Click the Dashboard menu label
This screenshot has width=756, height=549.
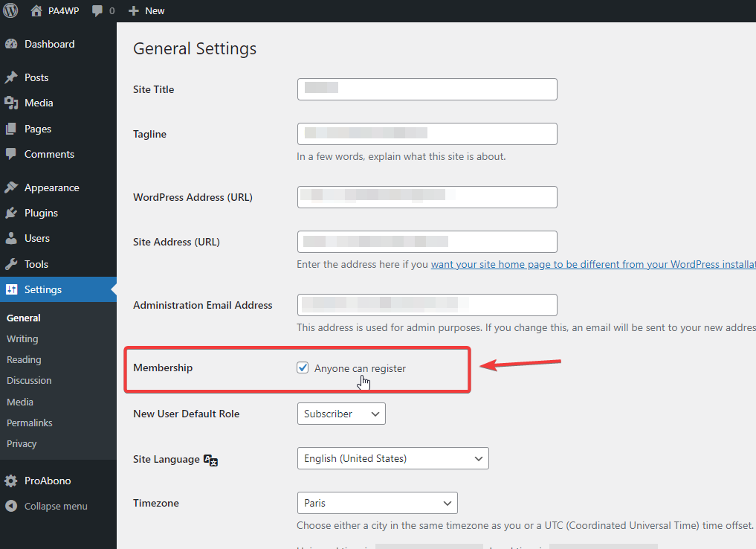click(50, 44)
